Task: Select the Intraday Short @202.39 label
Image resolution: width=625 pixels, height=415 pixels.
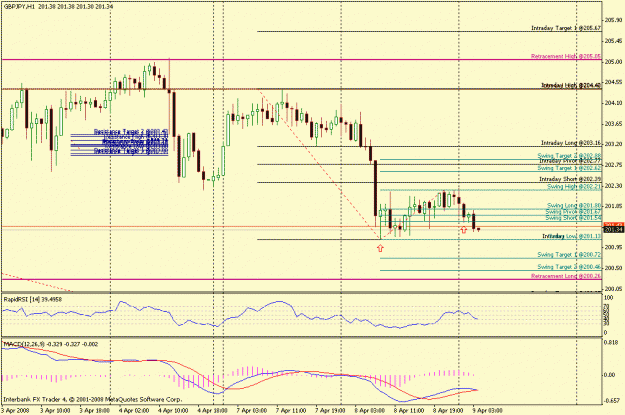Action: click(x=570, y=179)
